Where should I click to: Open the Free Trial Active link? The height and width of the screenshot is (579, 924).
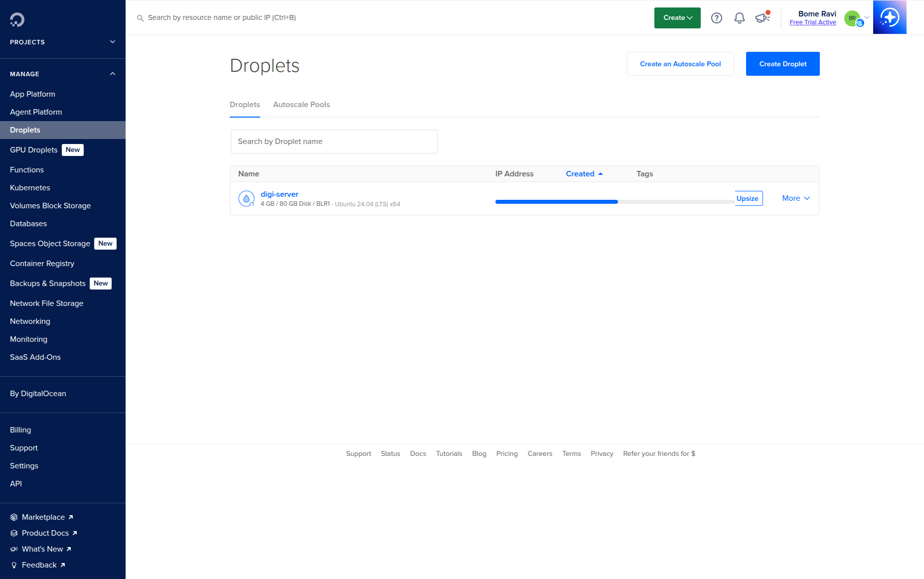tap(813, 22)
